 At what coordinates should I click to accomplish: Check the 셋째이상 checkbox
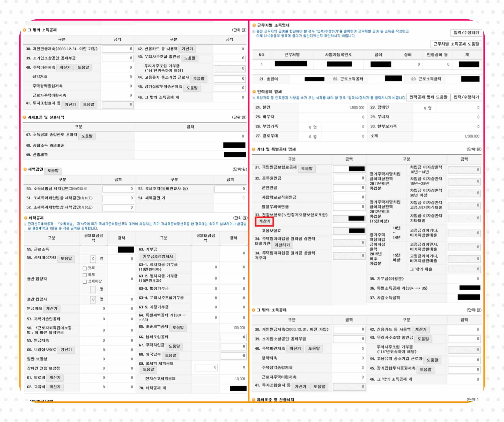click(85, 282)
